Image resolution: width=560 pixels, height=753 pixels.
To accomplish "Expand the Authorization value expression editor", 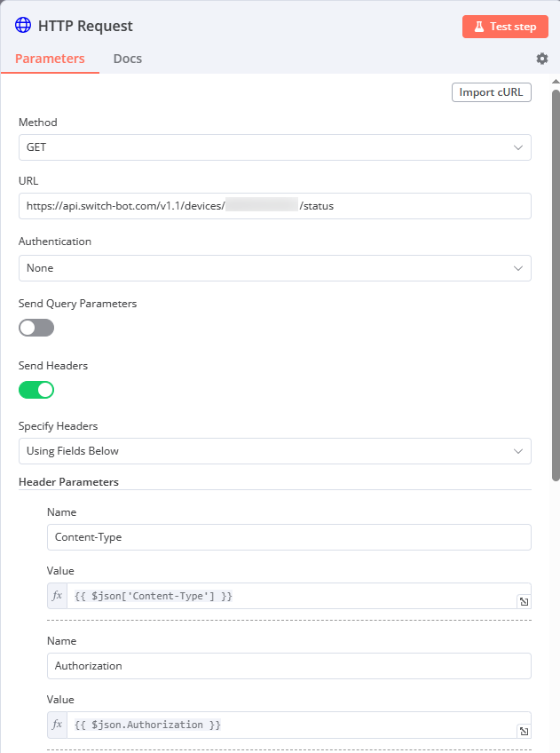I will pos(524,731).
